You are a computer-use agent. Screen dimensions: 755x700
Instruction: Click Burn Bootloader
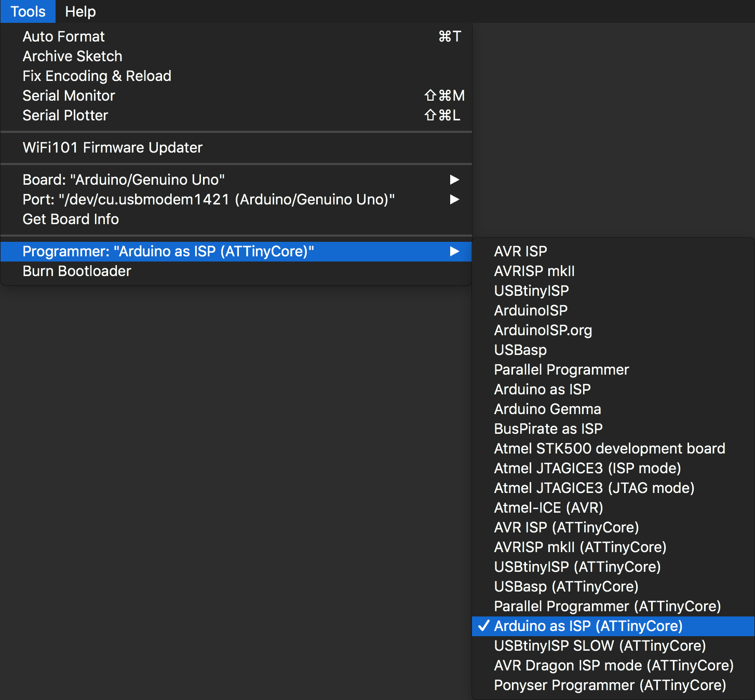pos(77,271)
